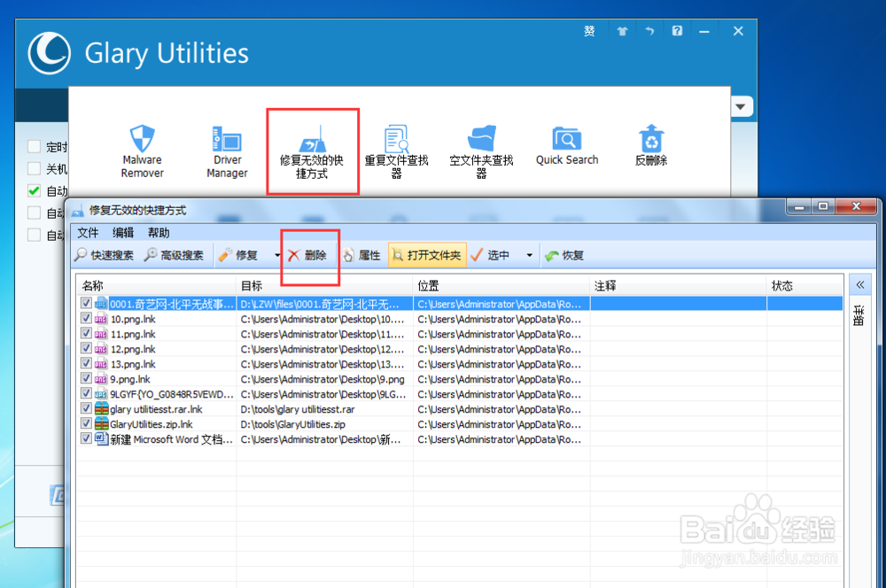Open Quick Search tool
Image resolution: width=886 pixels, height=588 pixels.
point(567,145)
